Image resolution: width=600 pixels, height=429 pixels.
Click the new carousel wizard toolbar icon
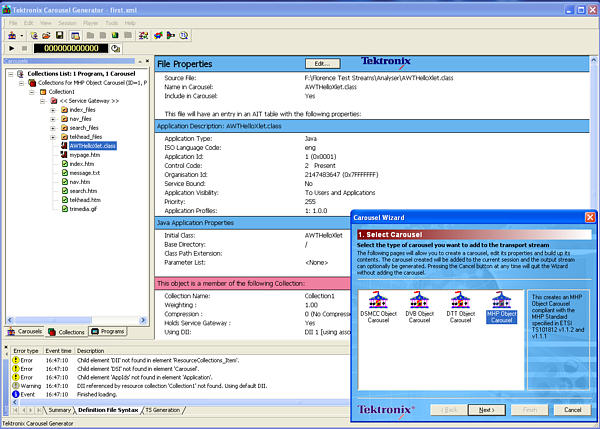[12, 36]
